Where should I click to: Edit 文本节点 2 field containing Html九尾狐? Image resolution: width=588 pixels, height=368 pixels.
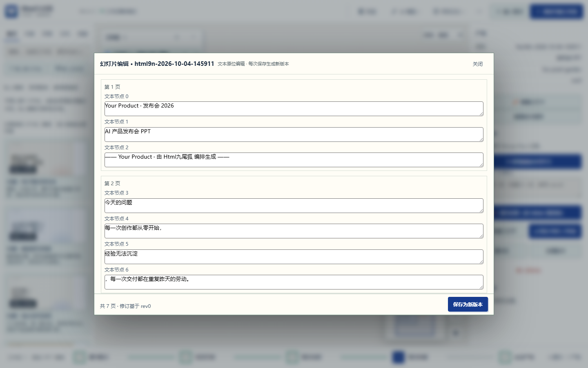coord(294,160)
